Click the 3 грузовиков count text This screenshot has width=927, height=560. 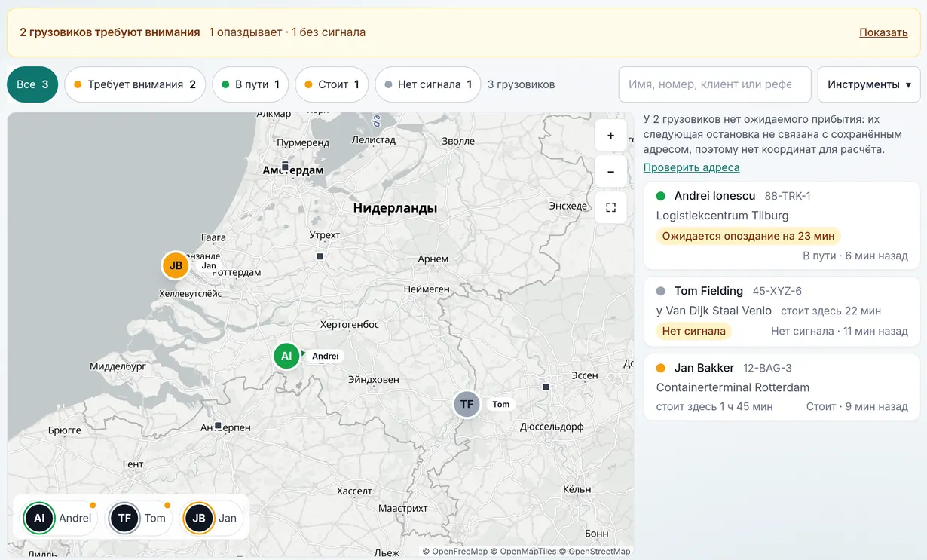(x=522, y=84)
